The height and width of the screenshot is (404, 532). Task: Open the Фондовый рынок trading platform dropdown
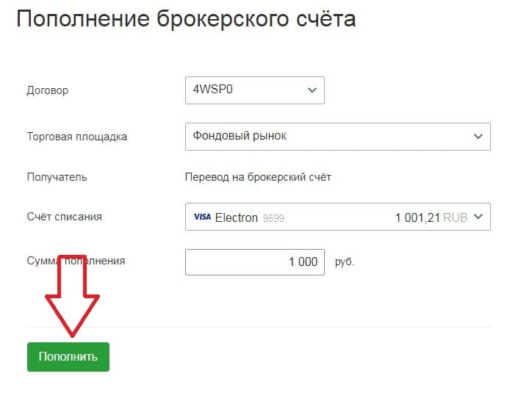point(337,137)
